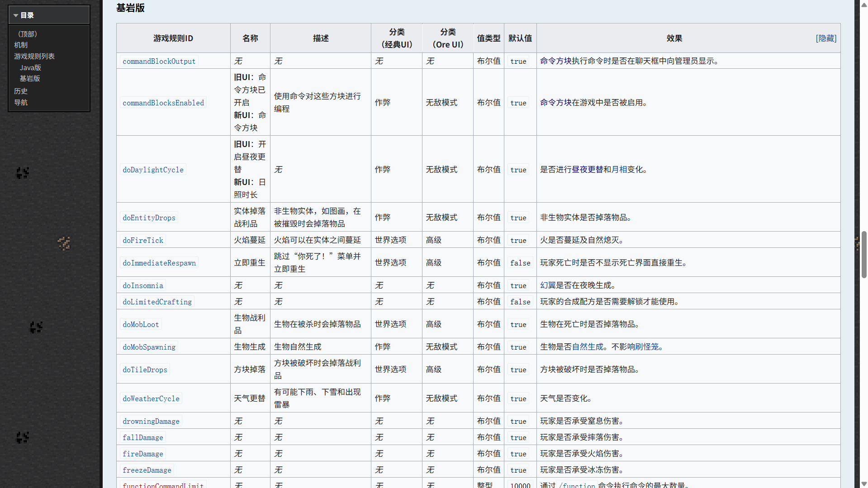Image resolution: width=868 pixels, height=488 pixels.
Task: Open 命令方块 link in commandBlockOutput row
Action: coord(555,61)
